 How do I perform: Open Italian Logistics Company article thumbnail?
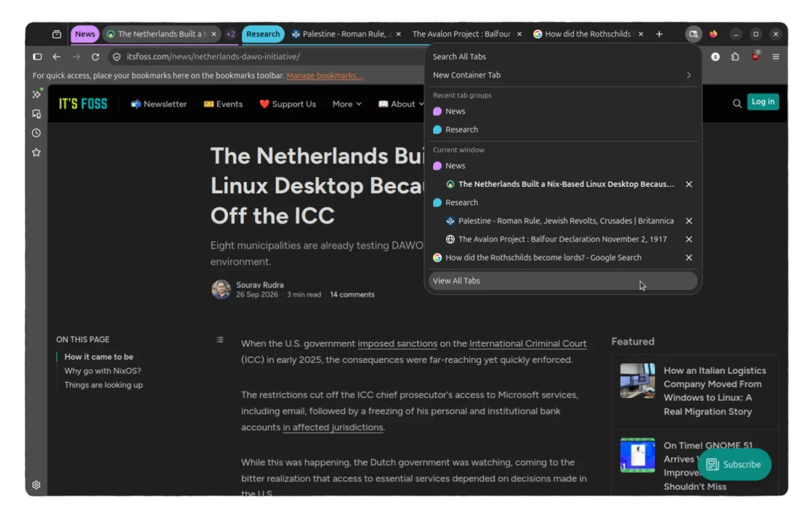click(637, 381)
